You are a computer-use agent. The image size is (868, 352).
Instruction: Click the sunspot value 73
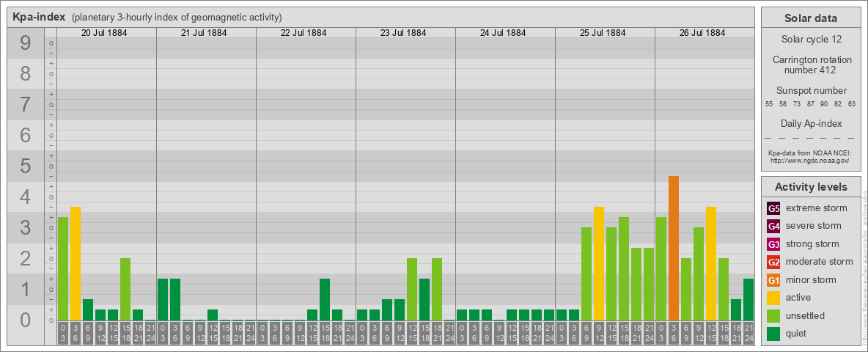click(x=797, y=104)
